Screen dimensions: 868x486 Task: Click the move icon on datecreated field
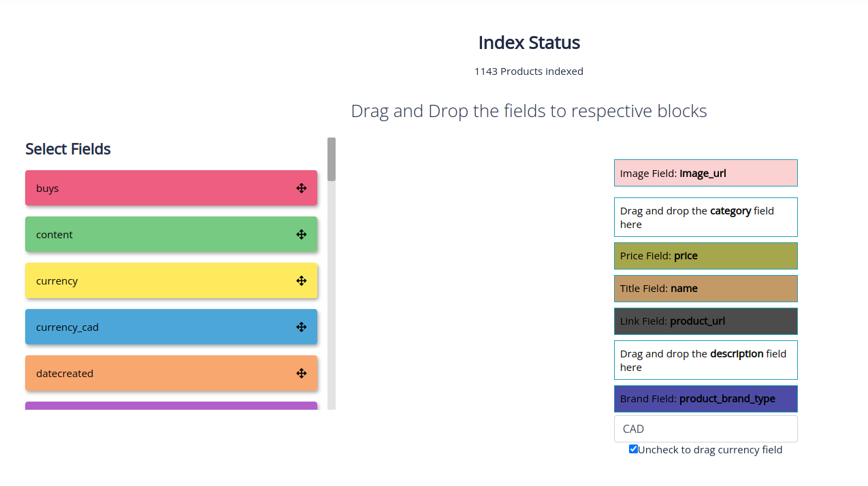coord(302,374)
